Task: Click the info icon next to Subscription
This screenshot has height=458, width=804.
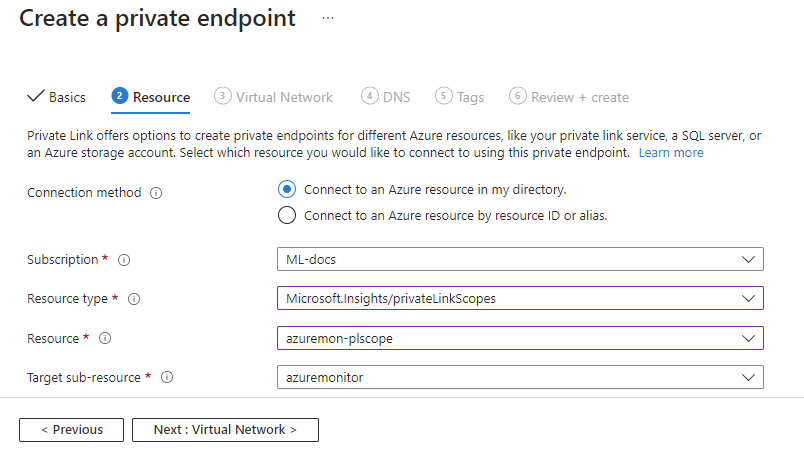Action: [x=124, y=260]
